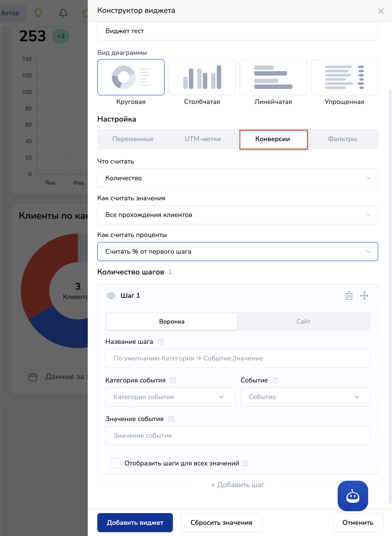Delete Step 1 with trash icon

click(x=349, y=296)
